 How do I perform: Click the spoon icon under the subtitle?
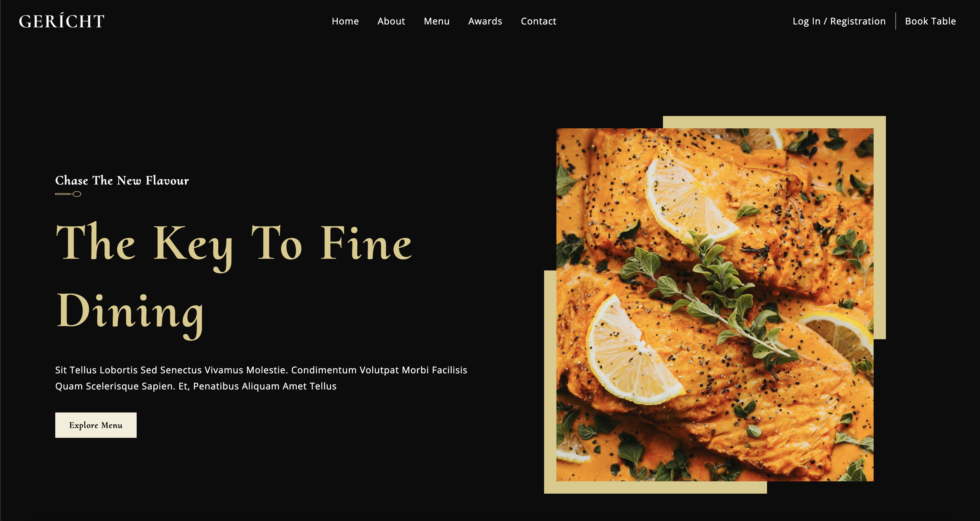pos(68,194)
